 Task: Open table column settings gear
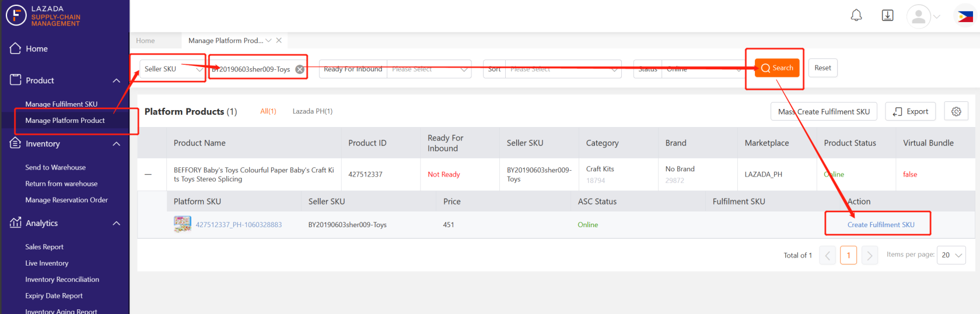coord(956,111)
